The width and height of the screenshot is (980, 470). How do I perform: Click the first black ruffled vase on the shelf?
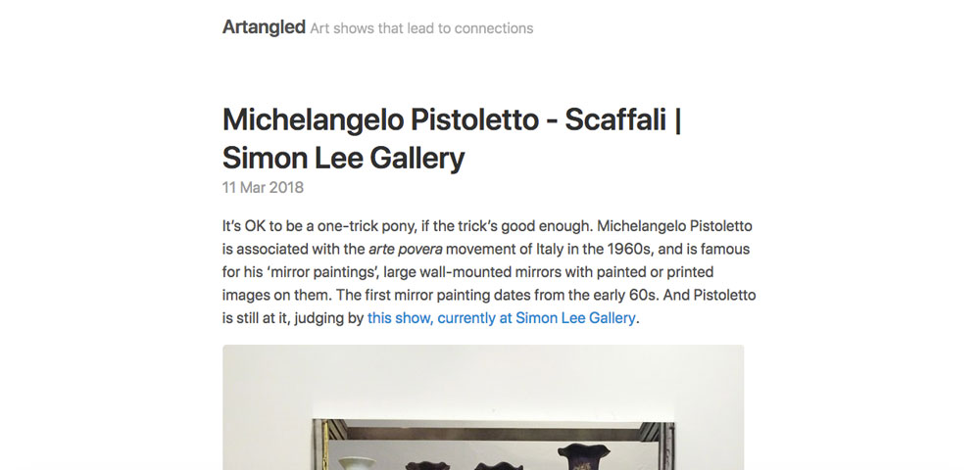tap(427, 466)
